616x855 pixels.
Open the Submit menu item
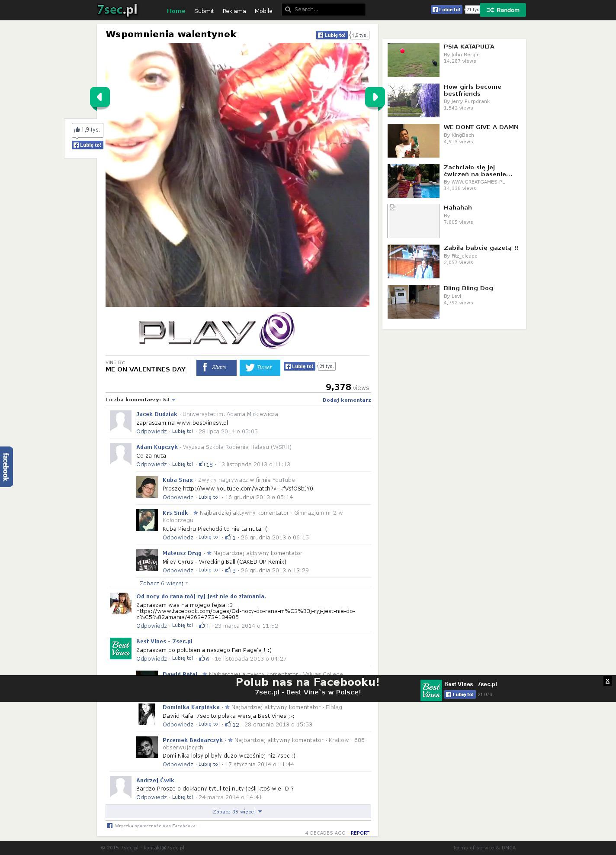204,11
